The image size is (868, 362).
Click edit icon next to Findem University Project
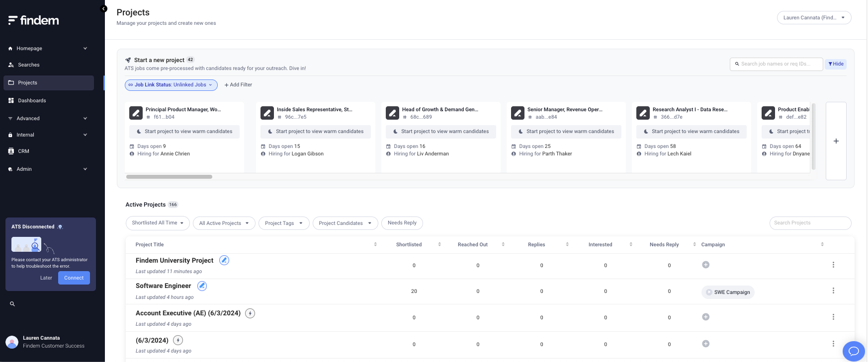pos(224,260)
